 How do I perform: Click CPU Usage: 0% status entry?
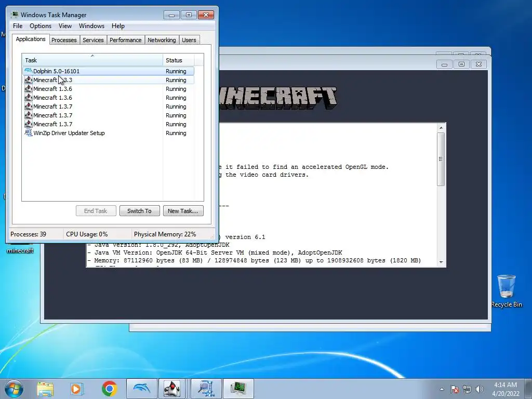point(87,234)
